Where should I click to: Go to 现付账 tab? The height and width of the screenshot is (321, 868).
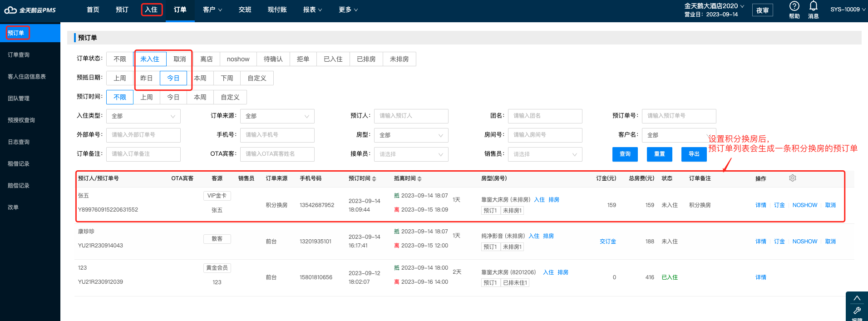click(277, 10)
